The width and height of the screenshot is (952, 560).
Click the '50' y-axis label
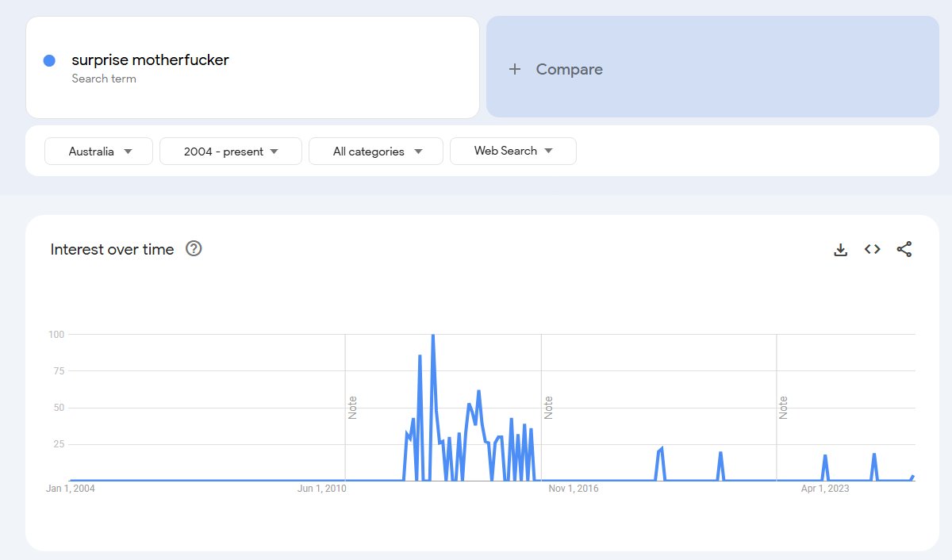[58, 408]
